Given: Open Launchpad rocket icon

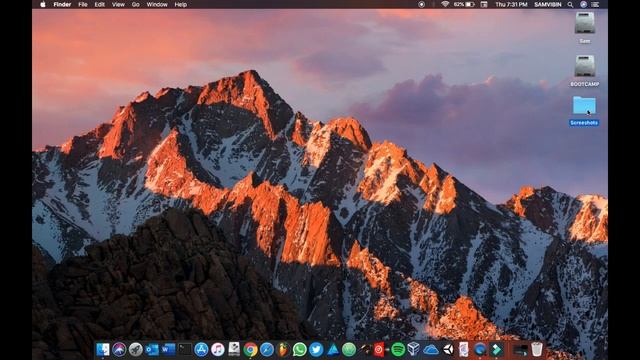Looking at the screenshot, I should pos(136,349).
